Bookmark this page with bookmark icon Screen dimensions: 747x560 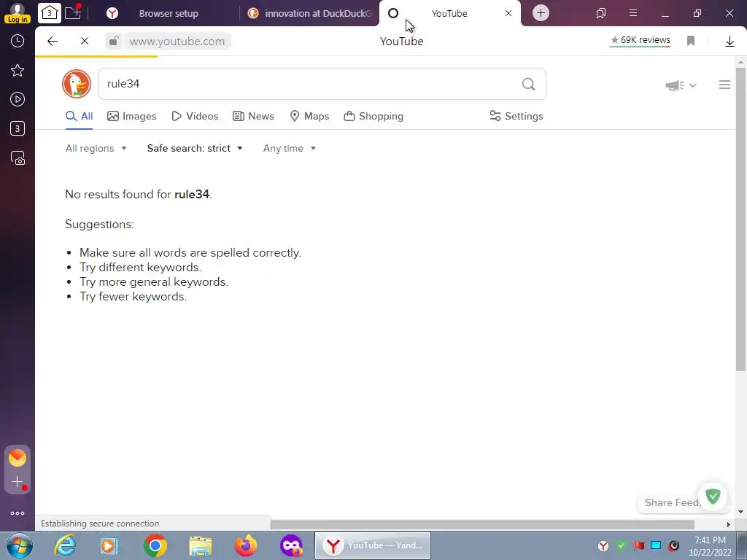coord(691,41)
